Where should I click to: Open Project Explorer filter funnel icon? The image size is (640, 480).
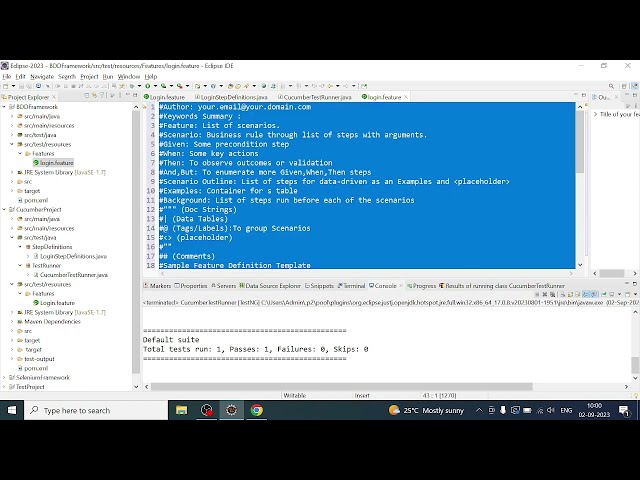[102, 96]
